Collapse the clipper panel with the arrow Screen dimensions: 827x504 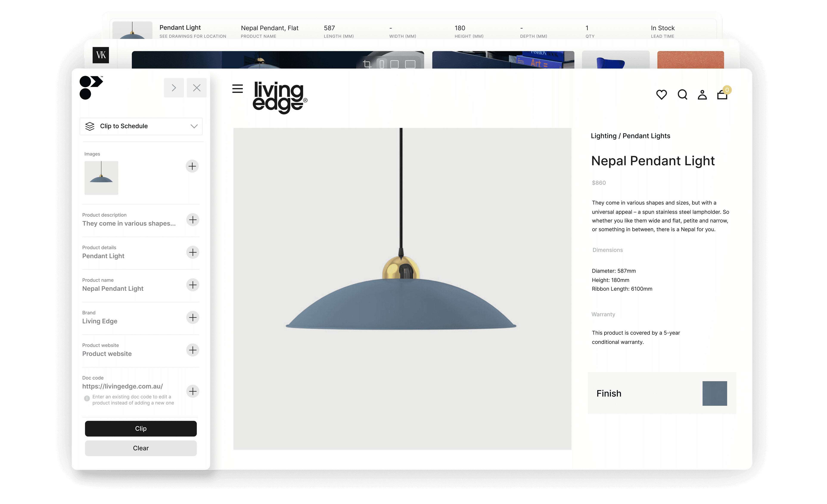[x=174, y=88]
